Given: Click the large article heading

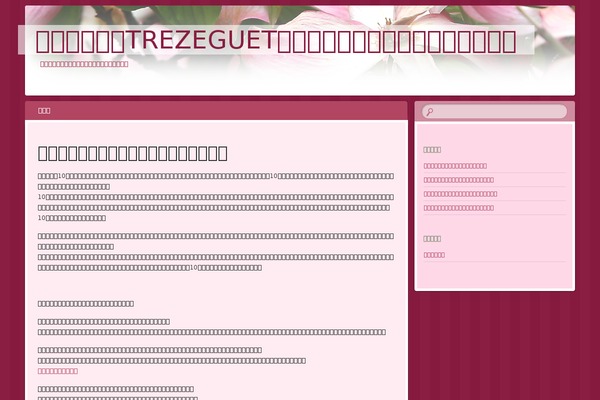Looking at the screenshot, I should click(x=132, y=153).
